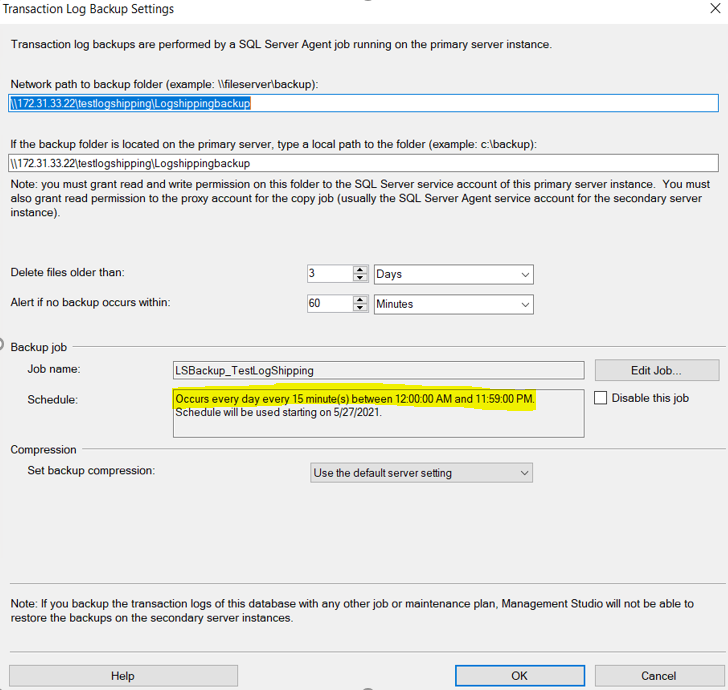Click the 'Schedule will be used starting' line

pos(278,413)
